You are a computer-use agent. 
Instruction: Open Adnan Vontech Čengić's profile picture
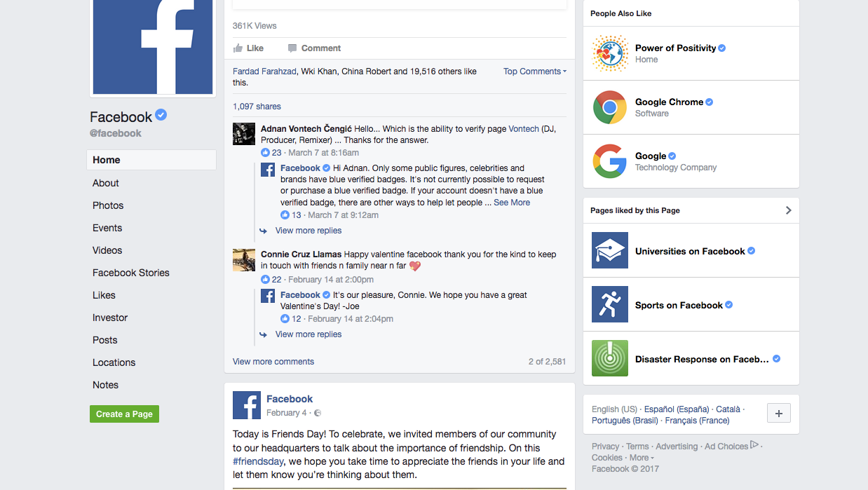pos(244,134)
